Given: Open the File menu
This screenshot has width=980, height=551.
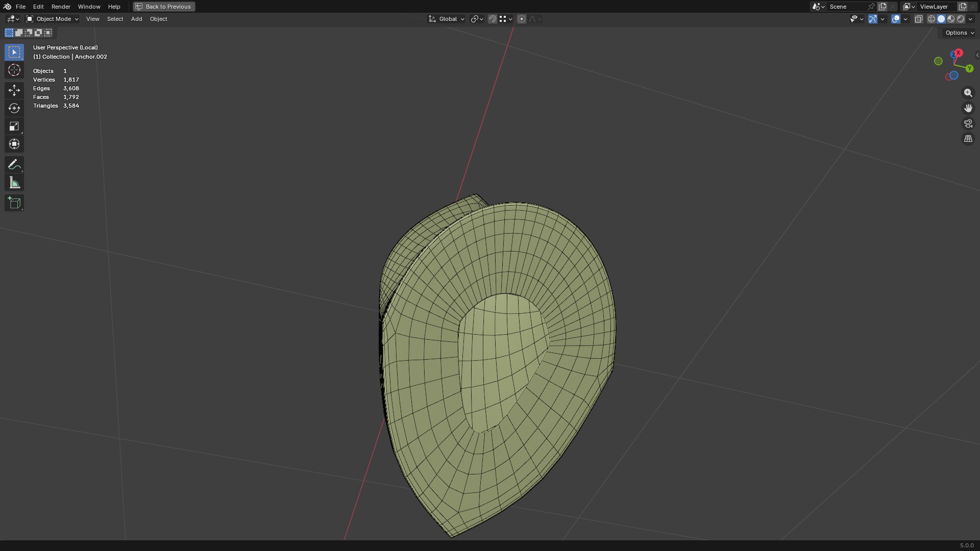Looking at the screenshot, I should 20,7.
